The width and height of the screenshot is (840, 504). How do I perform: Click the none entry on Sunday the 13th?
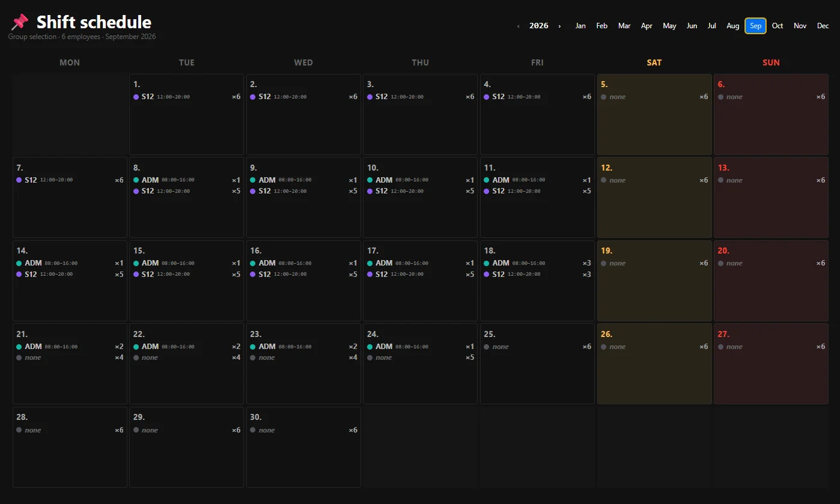coord(771,180)
